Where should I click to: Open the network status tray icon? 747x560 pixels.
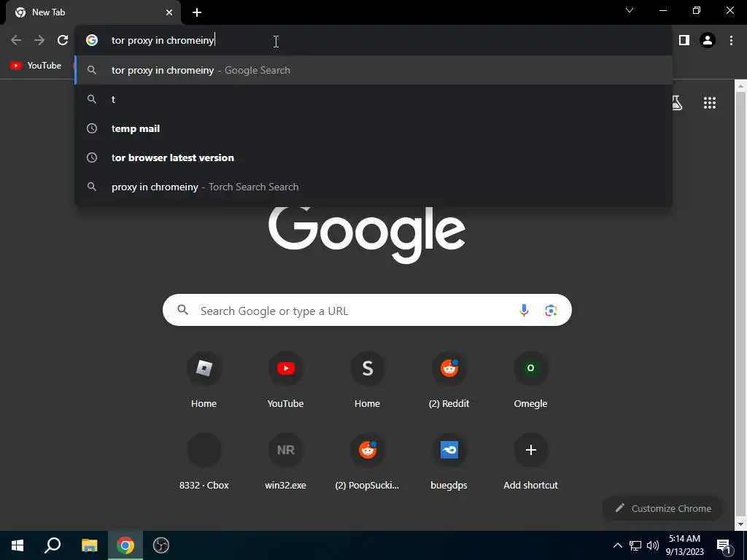(x=635, y=545)
